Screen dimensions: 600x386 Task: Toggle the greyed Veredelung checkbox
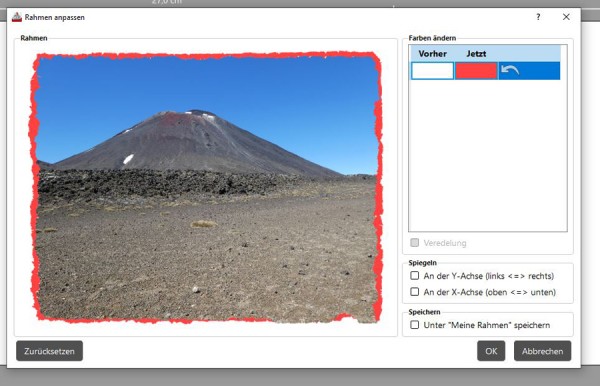tap(414, 243)
